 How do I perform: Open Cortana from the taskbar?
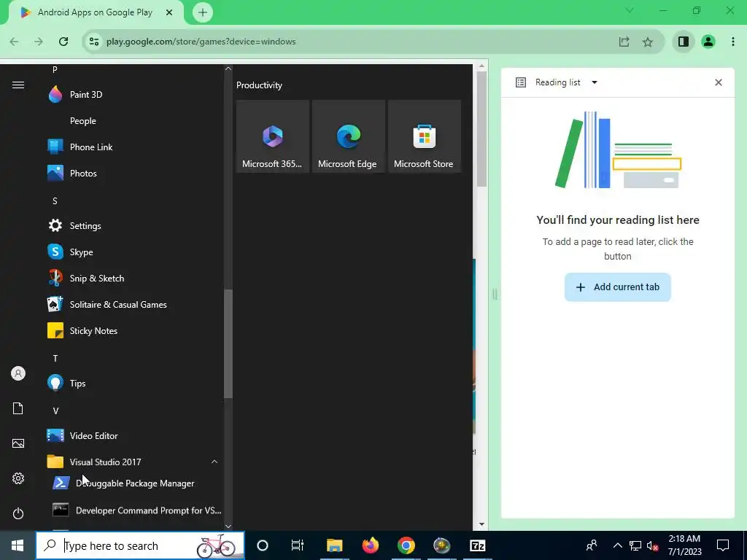tap(263, 545)
